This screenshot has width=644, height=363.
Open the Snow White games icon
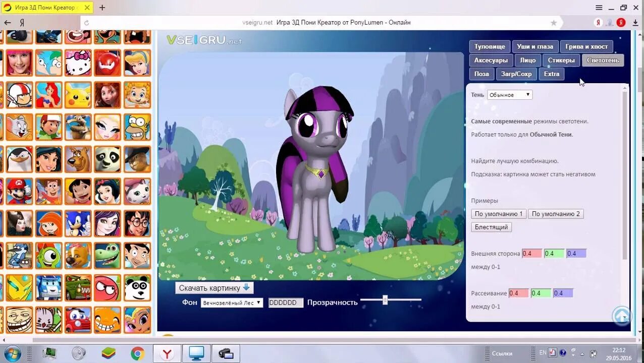coord(108,192)
